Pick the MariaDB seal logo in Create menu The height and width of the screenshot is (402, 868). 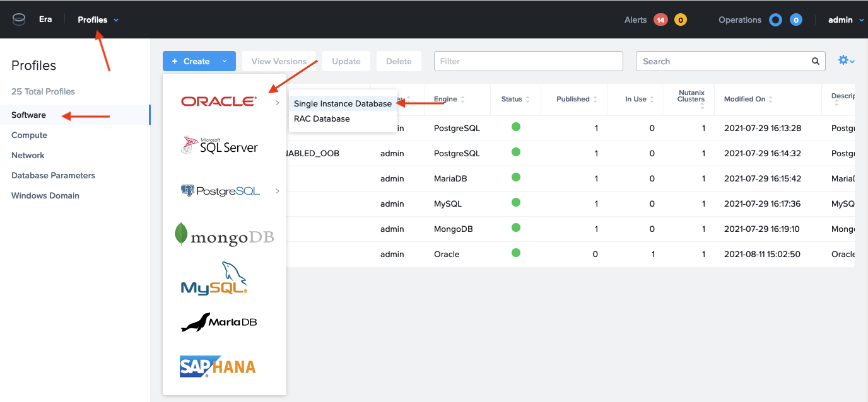219,323
